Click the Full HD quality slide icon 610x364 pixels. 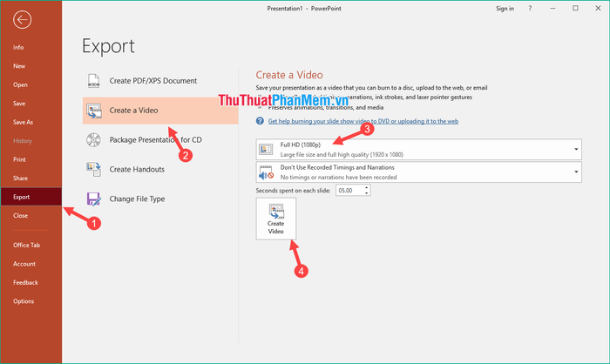[266, 149]
